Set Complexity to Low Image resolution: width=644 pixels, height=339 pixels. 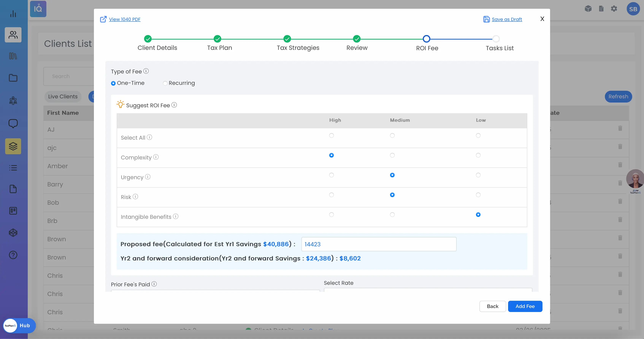[478, 155]
